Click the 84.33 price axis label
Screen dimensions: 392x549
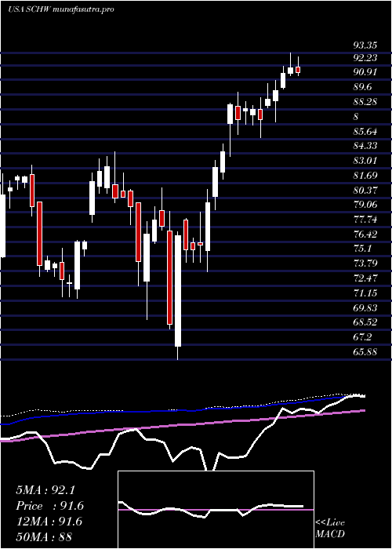point(365,146)
